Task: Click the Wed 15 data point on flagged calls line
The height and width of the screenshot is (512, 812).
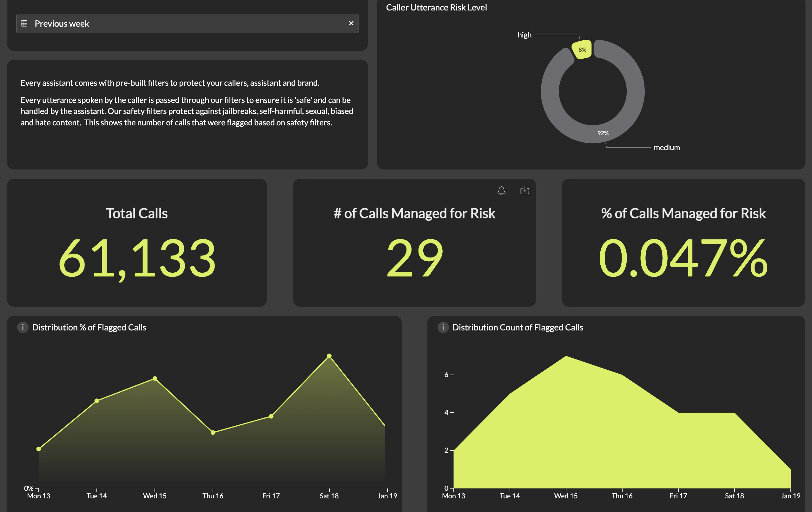Action: (155, 378)
